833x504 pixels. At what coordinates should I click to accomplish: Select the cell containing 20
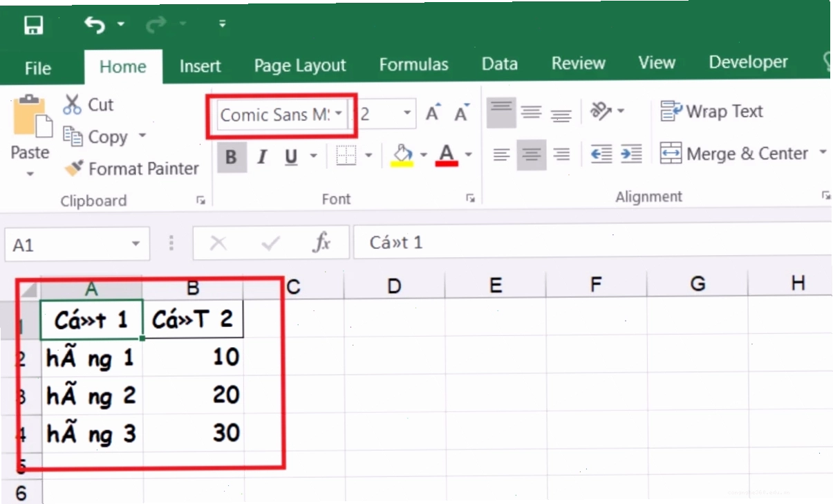pos(194,395)
